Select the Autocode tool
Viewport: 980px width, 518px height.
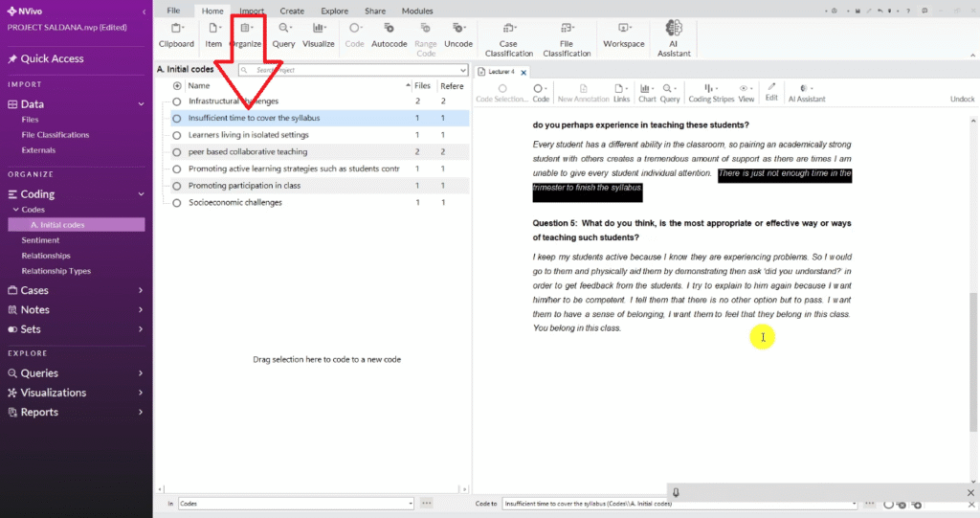pos(389,30)
